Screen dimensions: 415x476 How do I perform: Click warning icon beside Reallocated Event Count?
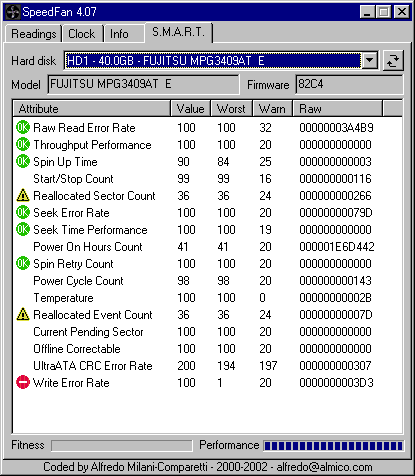pyautogui.click(x=23, y=315)
